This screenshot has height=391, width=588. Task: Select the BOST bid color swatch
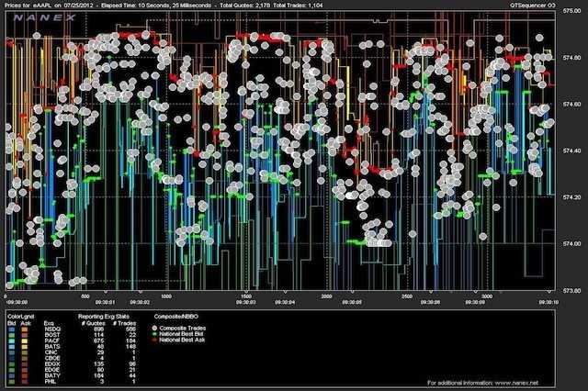12,335
